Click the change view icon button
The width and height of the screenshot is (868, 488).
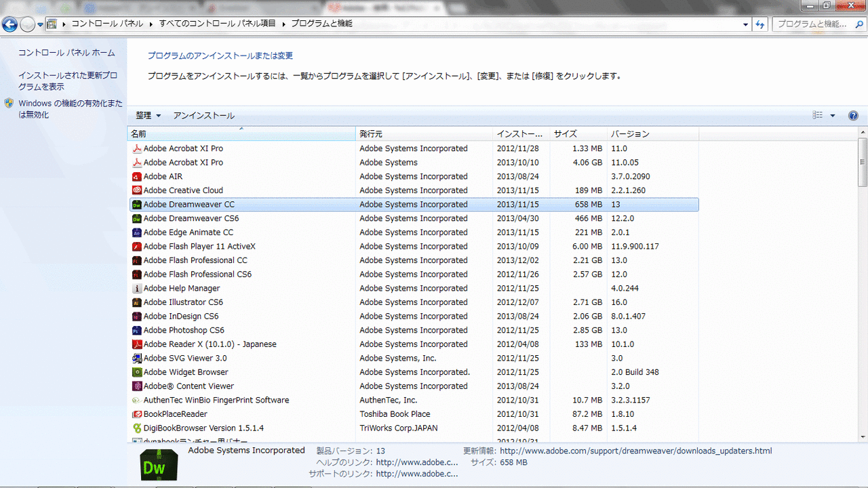pos(818,116)
